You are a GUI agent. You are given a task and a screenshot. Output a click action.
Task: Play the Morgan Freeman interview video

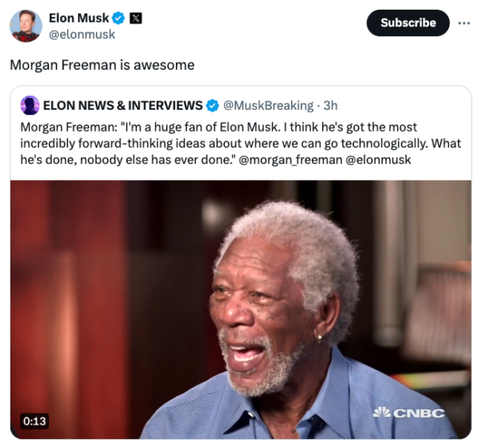241,310
